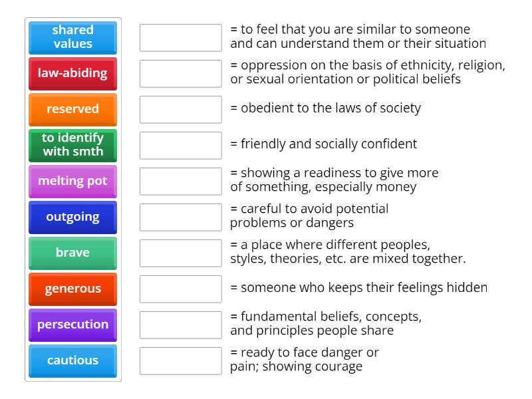Click box beside 'careful to avoid potential problems'
This screenshot has height=399, width=532.
tap(181, 217)
